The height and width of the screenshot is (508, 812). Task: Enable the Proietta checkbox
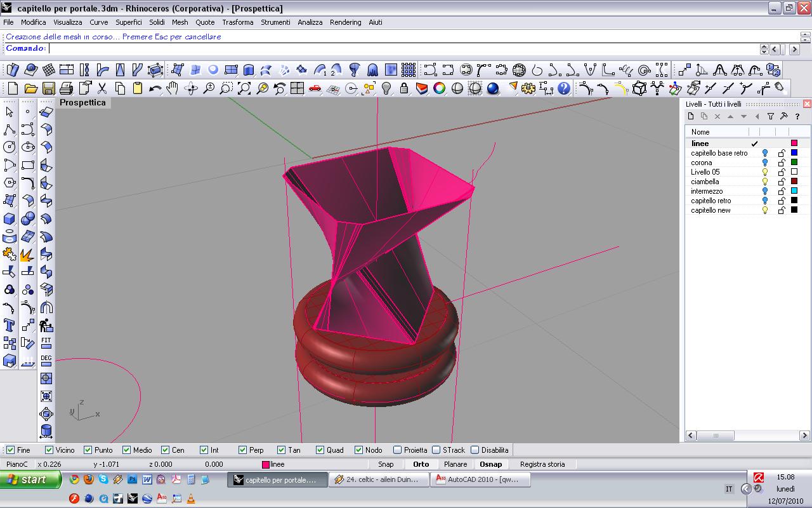pyautogui.click(x=398, y=450)
